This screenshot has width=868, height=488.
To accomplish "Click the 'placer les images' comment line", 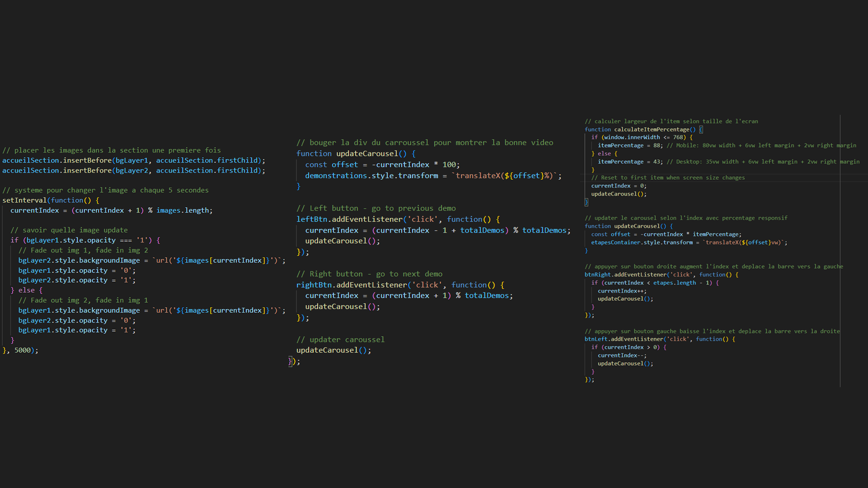I will tap(111, 150).
